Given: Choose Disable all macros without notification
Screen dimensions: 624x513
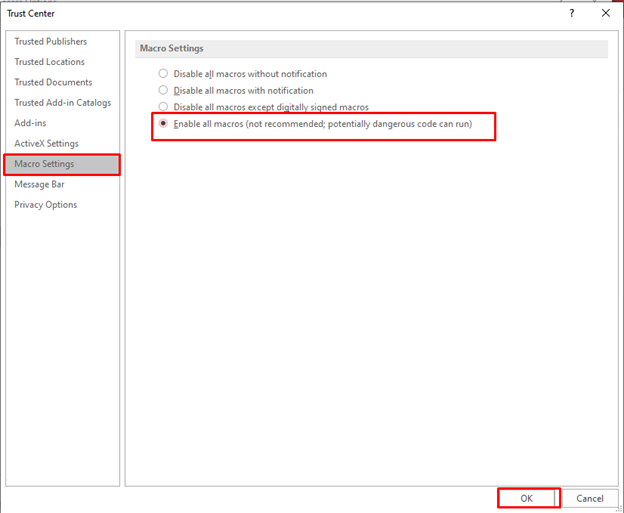Looking at the screenshot, I should (164, 74).
